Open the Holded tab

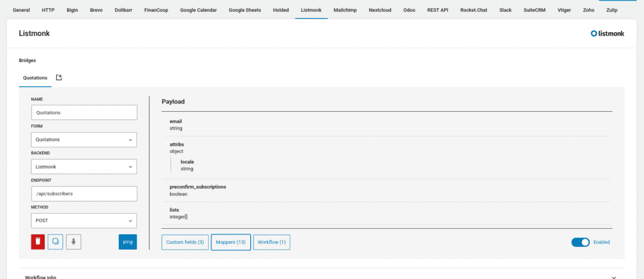281,10
